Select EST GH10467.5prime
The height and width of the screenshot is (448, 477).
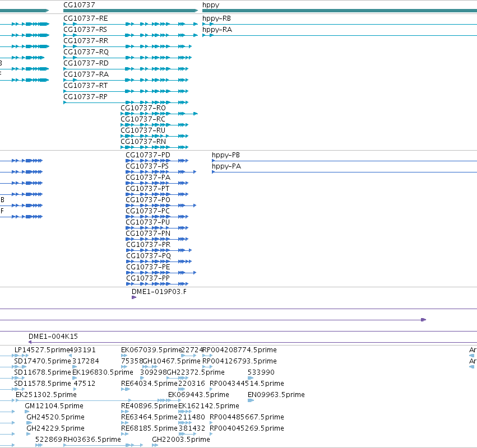[172, 361]
